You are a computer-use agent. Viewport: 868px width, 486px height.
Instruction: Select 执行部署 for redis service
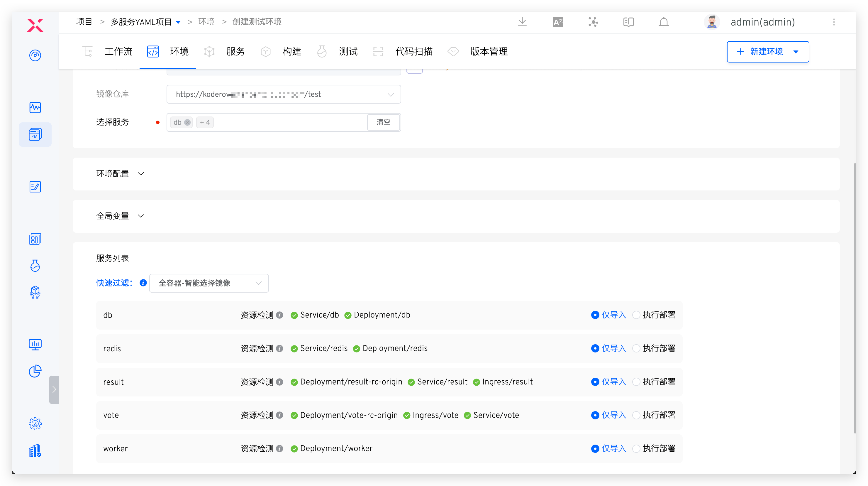click(654, 348)
